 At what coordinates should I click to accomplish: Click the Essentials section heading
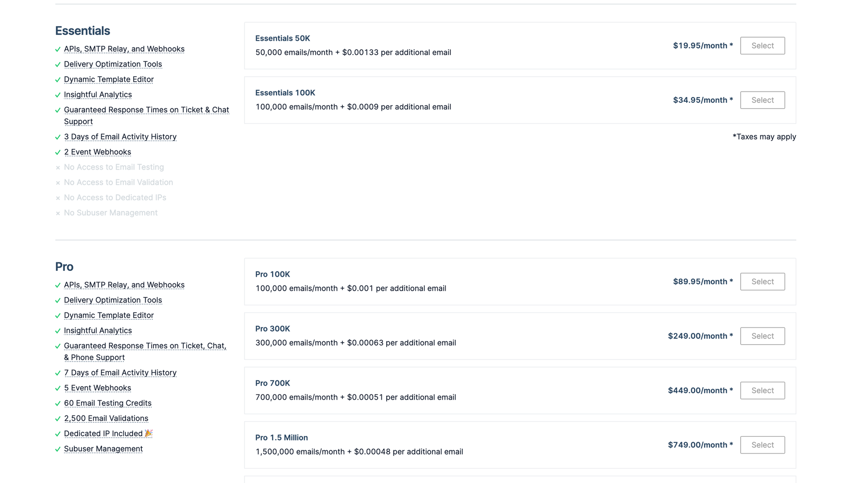pos(82,30)
